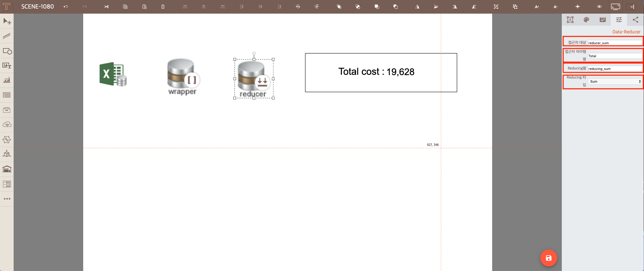Screen dimensions: 644x271
Task: Click the Total accessor item field
Action: coord(615,56)
